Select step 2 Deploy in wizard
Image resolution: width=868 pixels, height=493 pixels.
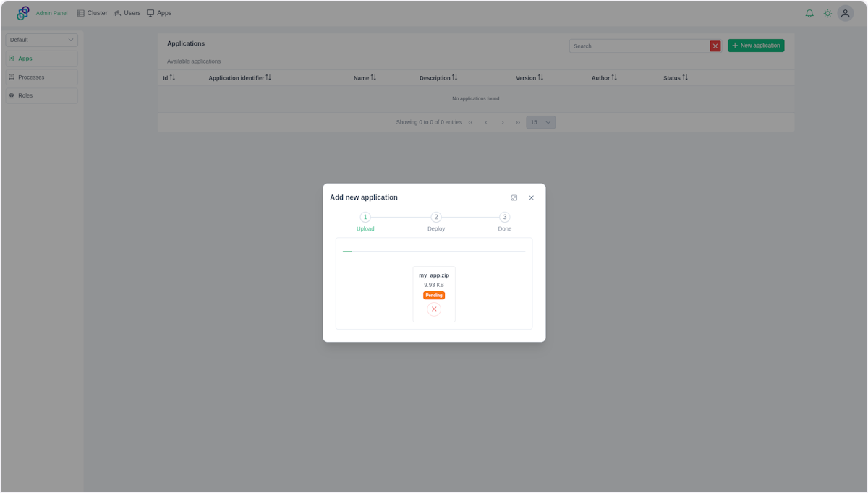pos(436,218)
